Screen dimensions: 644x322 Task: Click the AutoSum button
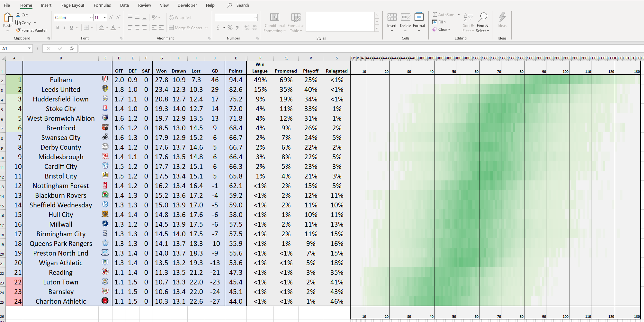pyautogui.click(x=443, y=14)
